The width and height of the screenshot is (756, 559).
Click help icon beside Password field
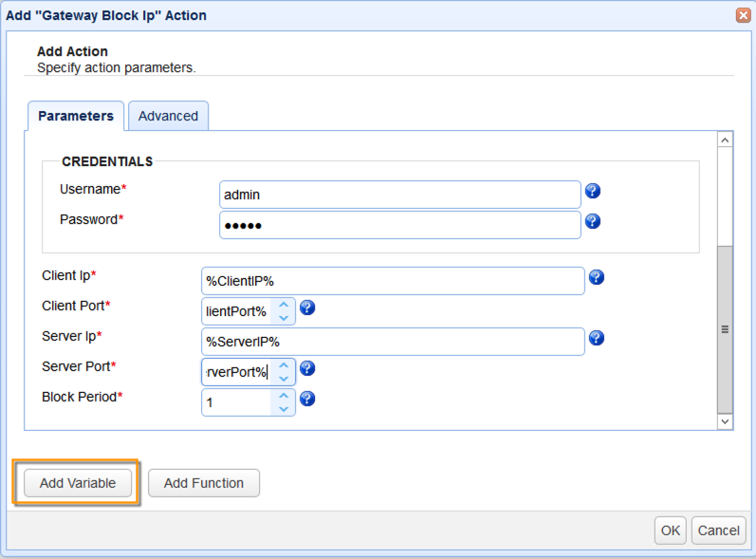(x=593, y=221)
